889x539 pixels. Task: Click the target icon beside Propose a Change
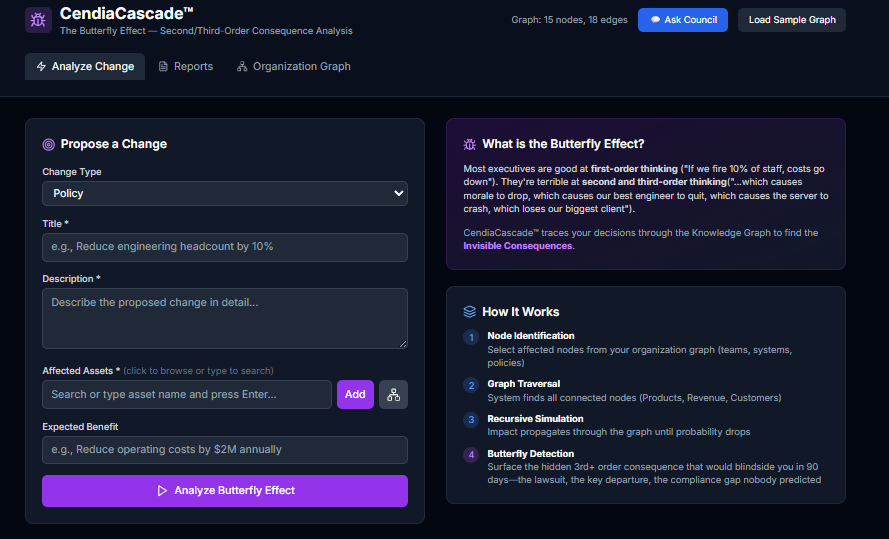coord(49,144)
